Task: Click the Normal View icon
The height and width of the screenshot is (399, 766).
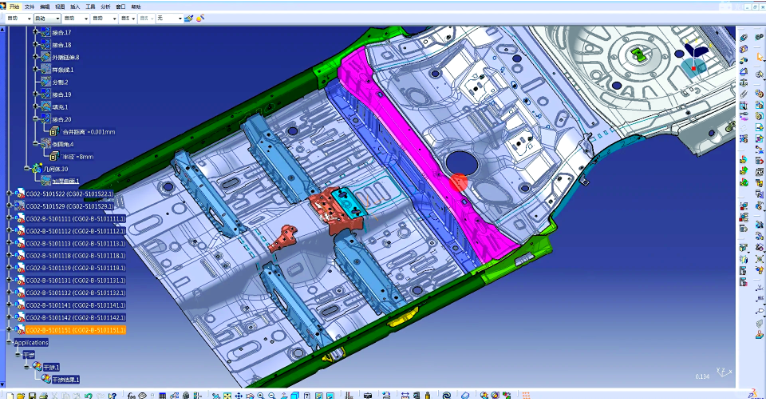Action: coord(283,396)
